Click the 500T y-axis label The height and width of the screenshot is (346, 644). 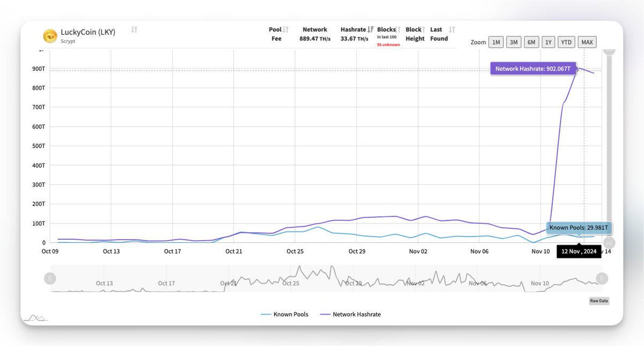point(38,146)
